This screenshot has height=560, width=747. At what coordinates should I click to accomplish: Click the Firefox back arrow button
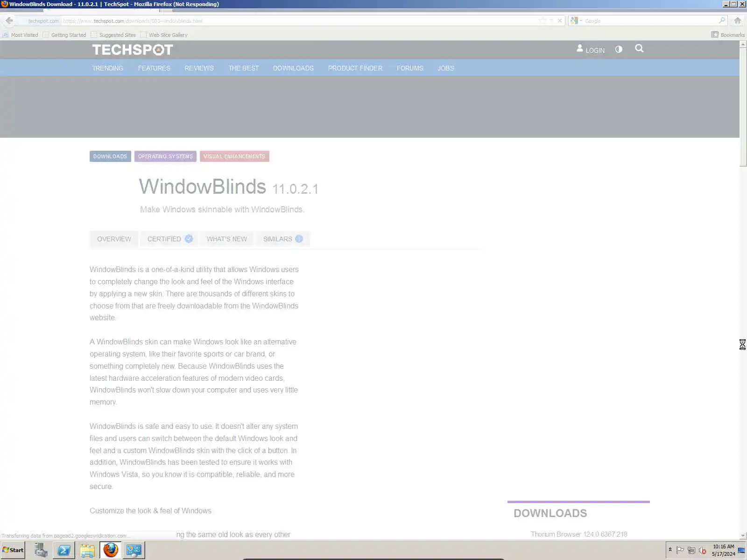coord(9,21)
